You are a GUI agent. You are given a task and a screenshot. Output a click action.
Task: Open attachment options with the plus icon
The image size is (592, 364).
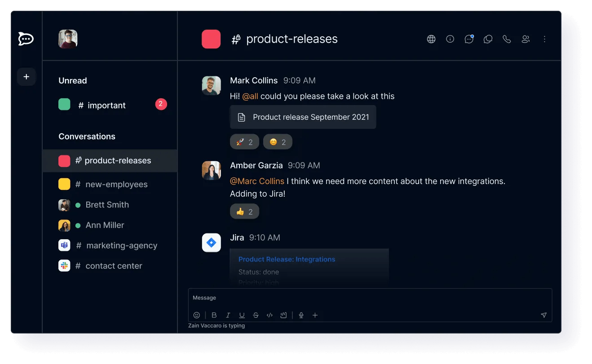(x=315, y=315)
